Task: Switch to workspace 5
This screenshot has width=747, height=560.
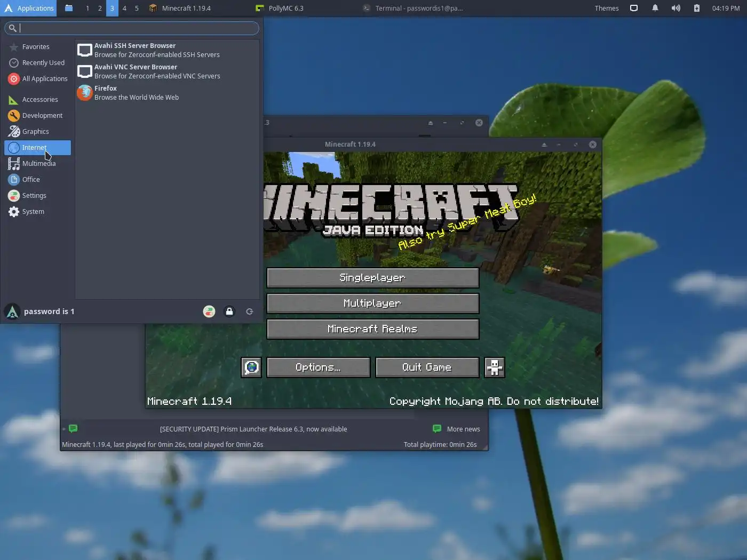Action: point(137,8)
